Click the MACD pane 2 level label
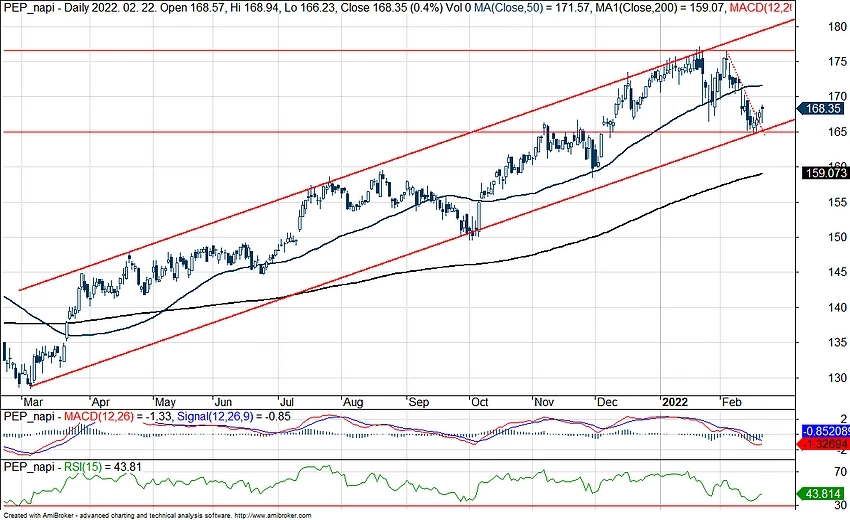The width and height of the screenshot is (850, 520). [x=843, y=419]
